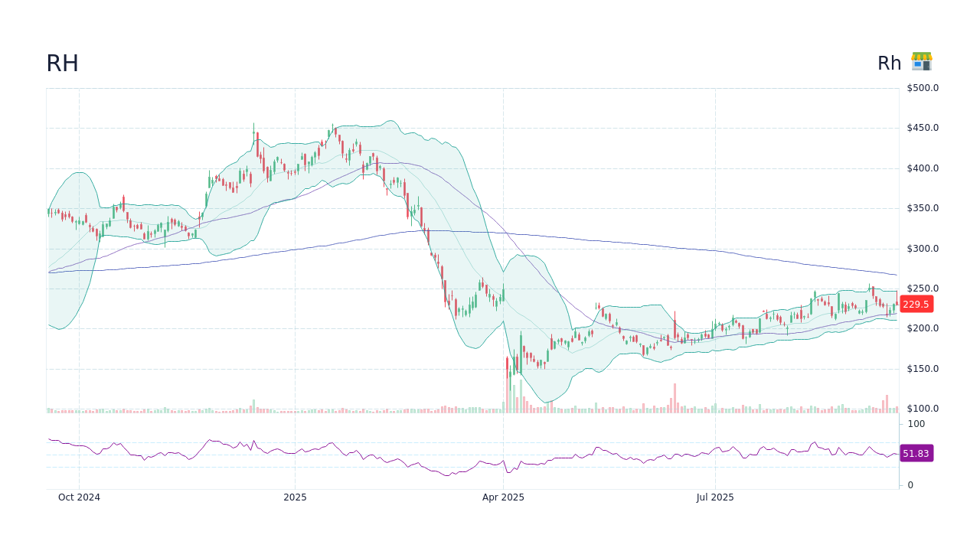
Task: Click the red 229.5 current price tag
Action: click(916, 304)
